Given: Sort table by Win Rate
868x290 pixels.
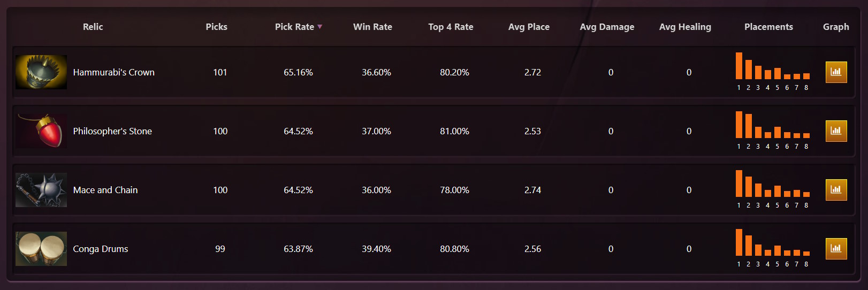Looking at the screenshot, I should tap(372, 27).
